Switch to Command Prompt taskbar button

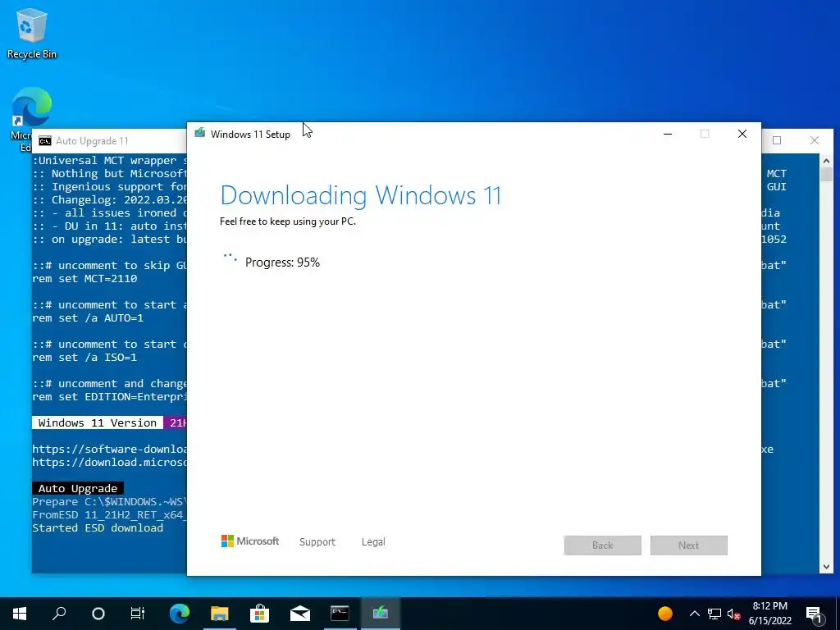340,614
